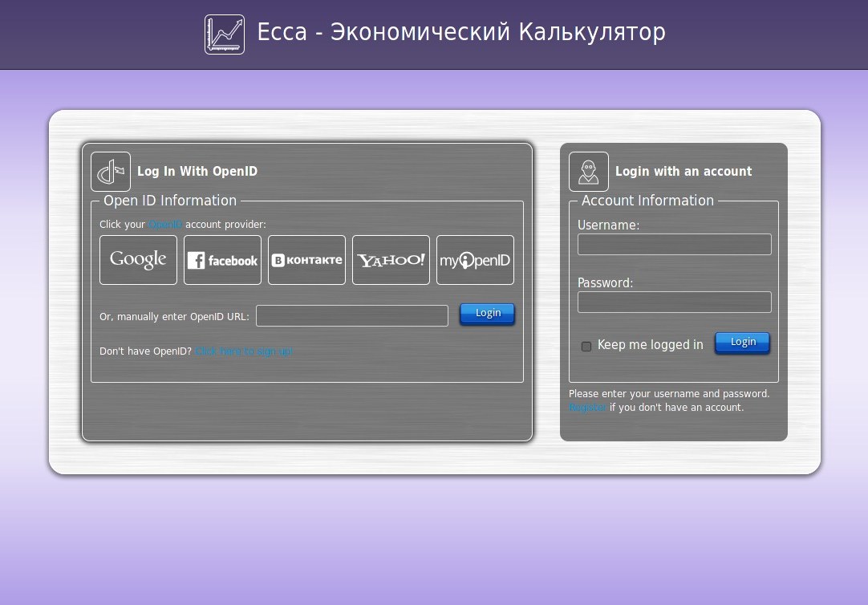Viewport: 868px width, 605px height.
Task: Click the Username: label
Action: click(x=608, y=225)
